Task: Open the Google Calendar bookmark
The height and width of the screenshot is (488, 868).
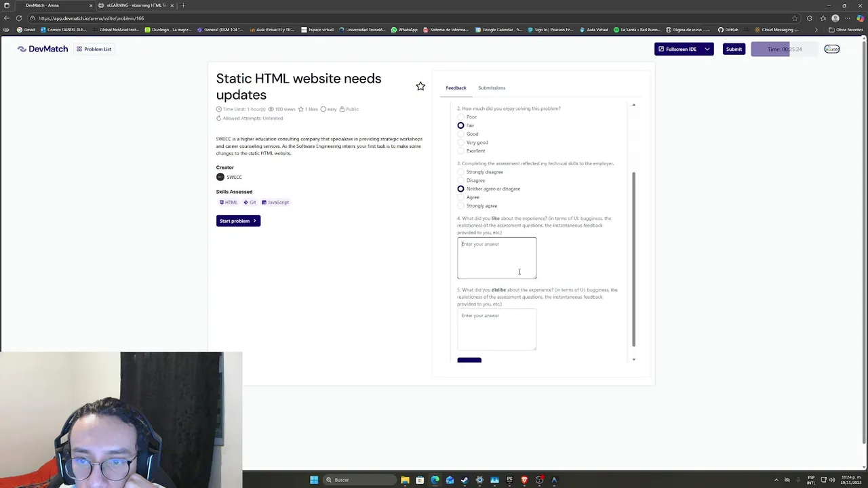Action: (498, 30)
